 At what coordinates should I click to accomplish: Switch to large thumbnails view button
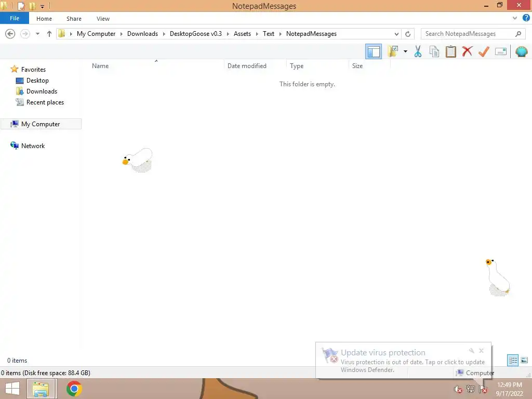click(x=524, y=360)
